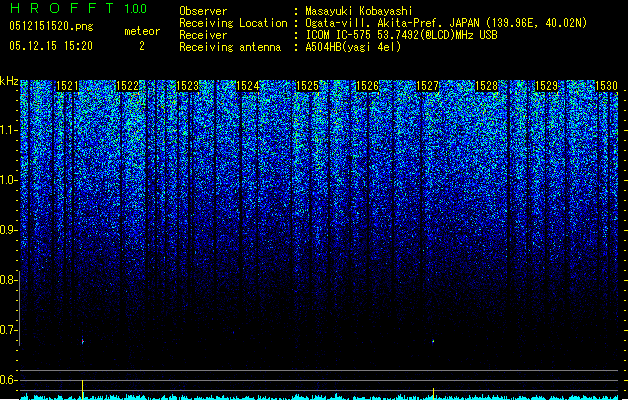Click the 0.8 kHz axis label
The width and height of the screenshot is (629, 400).
8,280
